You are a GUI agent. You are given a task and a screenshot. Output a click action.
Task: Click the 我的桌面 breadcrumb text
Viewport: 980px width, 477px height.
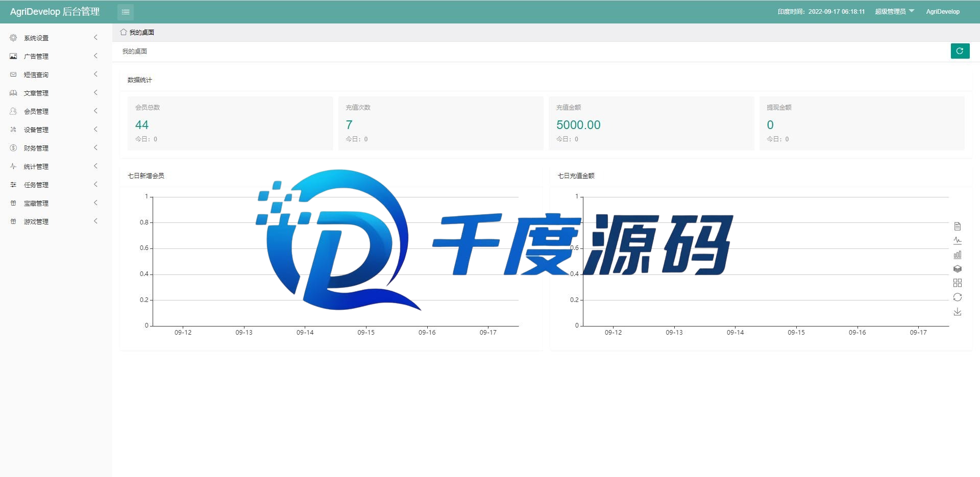coord(135,51)
